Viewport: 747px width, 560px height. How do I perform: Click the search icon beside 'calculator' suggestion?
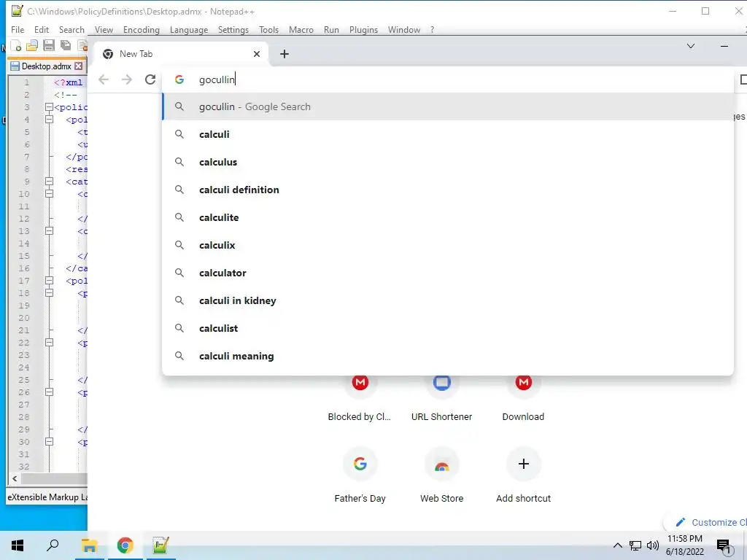[x=179, y=273]
